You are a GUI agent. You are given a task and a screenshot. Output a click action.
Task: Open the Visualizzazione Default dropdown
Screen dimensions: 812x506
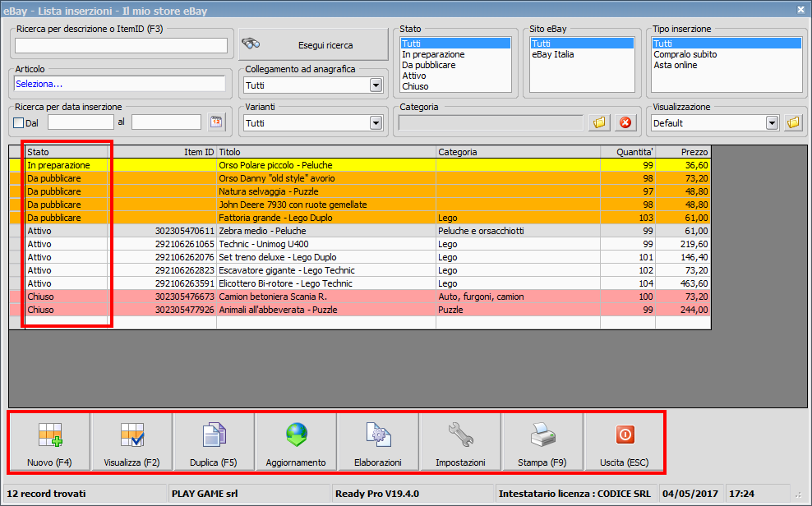click(772, 123)
